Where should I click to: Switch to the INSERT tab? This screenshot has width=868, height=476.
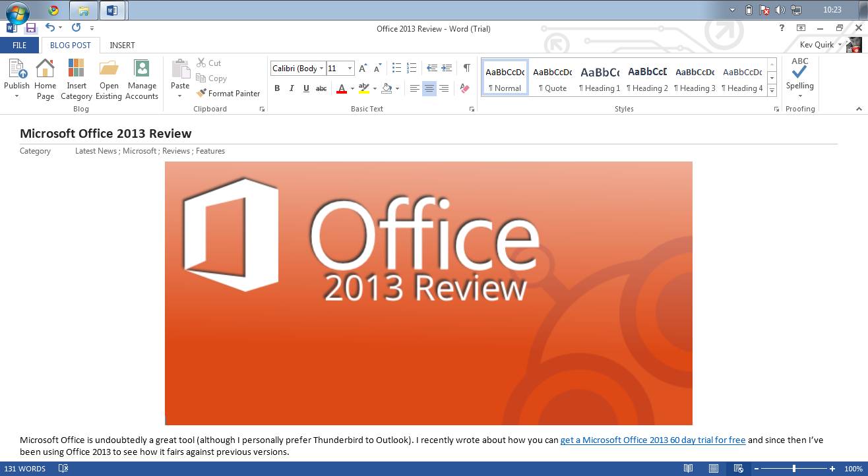pos(122,45)
